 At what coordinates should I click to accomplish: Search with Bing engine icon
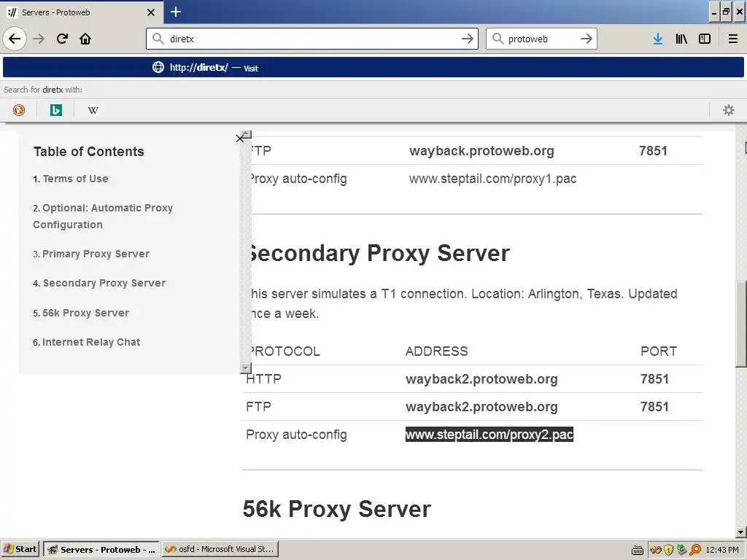(56, 110)
